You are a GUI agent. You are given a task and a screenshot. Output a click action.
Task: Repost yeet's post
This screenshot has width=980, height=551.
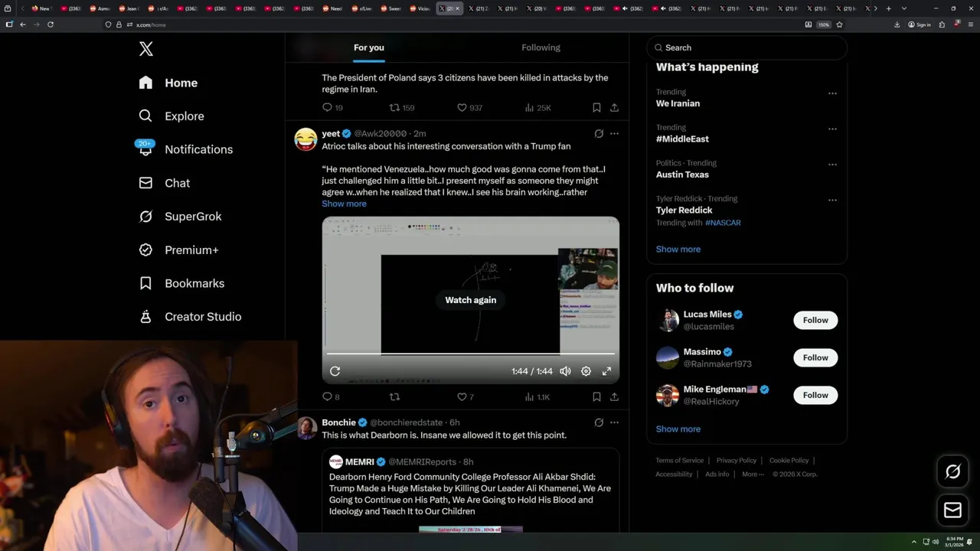click(394, 397)
